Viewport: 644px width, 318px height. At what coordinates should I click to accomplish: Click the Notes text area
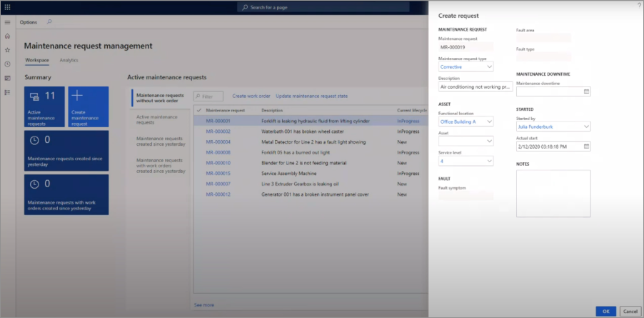553,194
